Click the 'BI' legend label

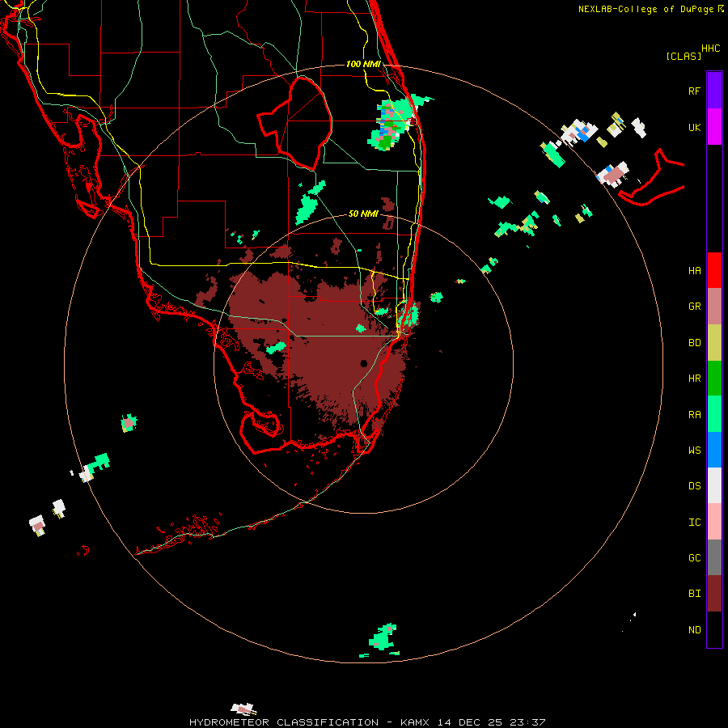click(x=695, y=594)
